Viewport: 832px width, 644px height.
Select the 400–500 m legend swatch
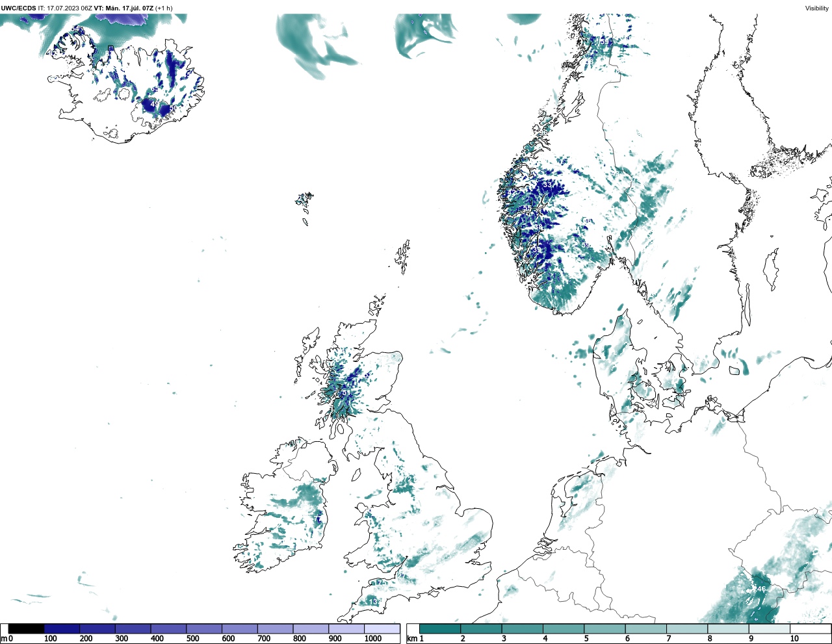168,628
